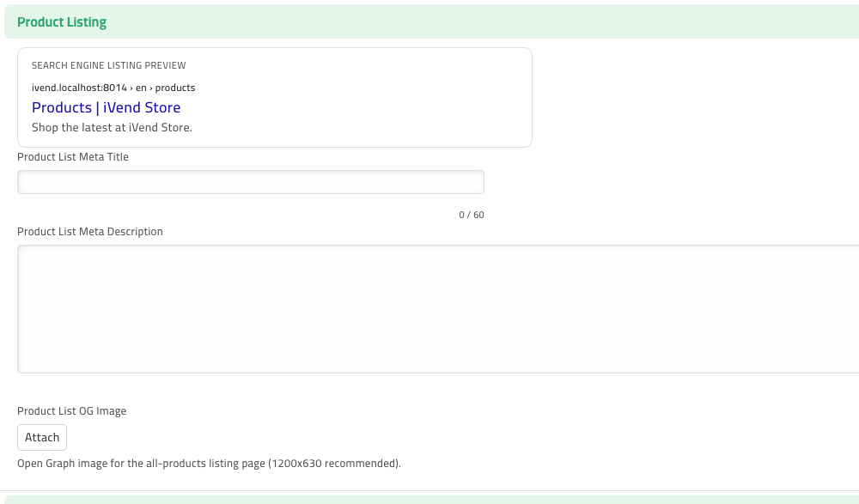Screen dimensions: 859x504
Task: Click the Product List Meta Description label
Action: [x=90, y=231]
